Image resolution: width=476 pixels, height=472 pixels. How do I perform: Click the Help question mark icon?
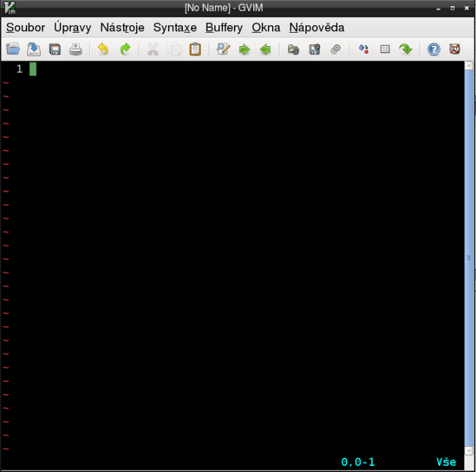click(434, 49)
